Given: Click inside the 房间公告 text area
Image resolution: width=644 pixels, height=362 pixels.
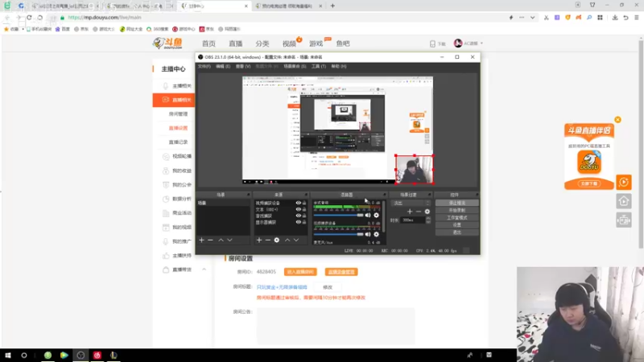Looking at the screenshot, I should pyautogui.click(x=336, y=327).
